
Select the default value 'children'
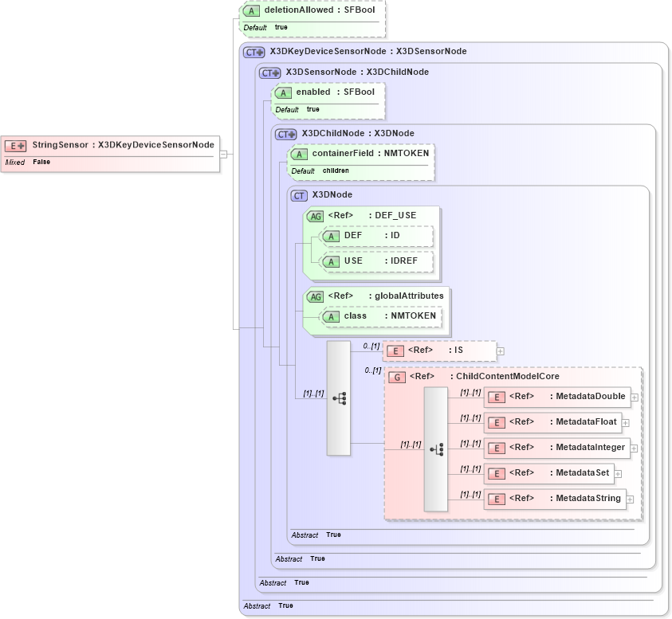[x=336, y=170]
